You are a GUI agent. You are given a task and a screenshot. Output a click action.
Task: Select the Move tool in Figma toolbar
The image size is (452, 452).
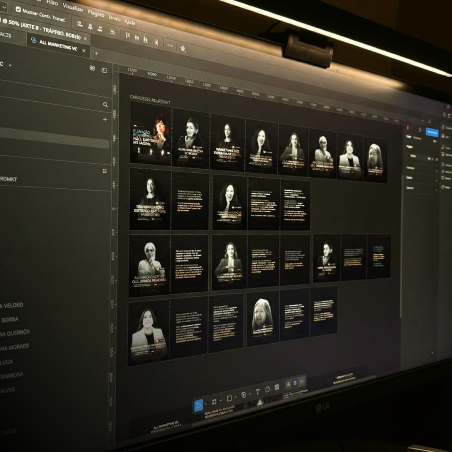coord(198,405)
